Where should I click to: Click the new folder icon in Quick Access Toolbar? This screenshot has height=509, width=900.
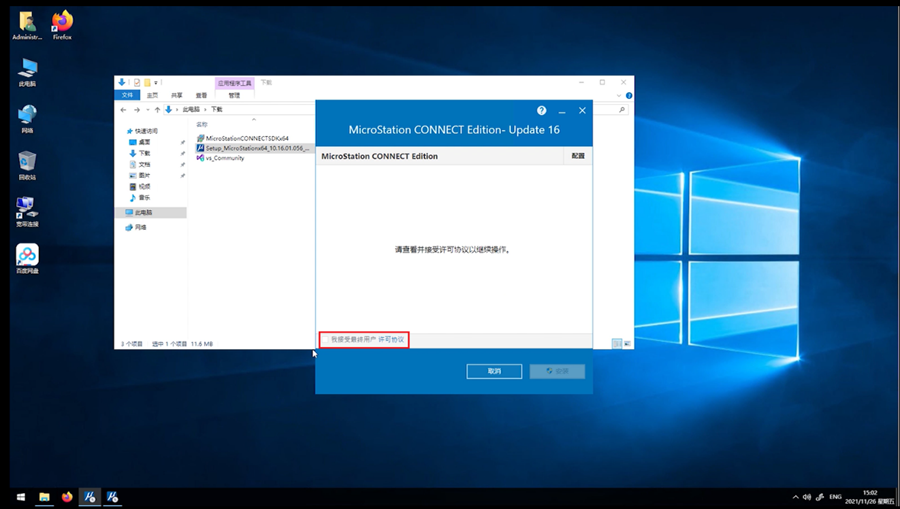coord(147,83)
